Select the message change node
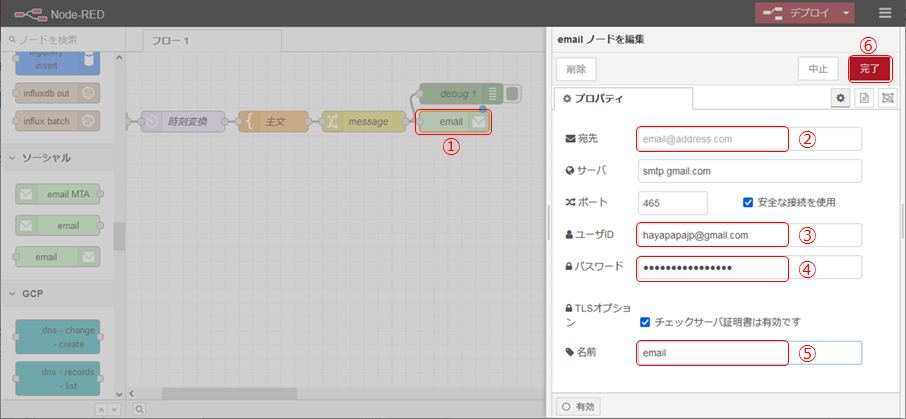906x419 pixels. tap(364, 121)
